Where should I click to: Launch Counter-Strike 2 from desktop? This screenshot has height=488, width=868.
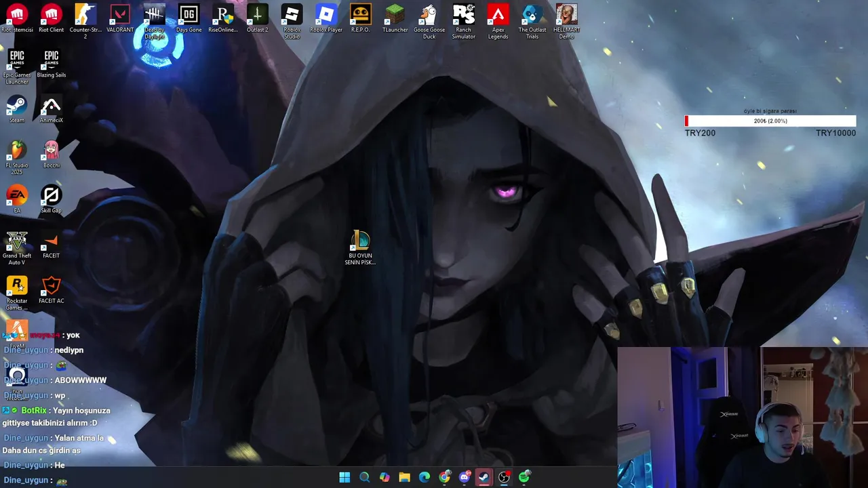coord(85,21)
